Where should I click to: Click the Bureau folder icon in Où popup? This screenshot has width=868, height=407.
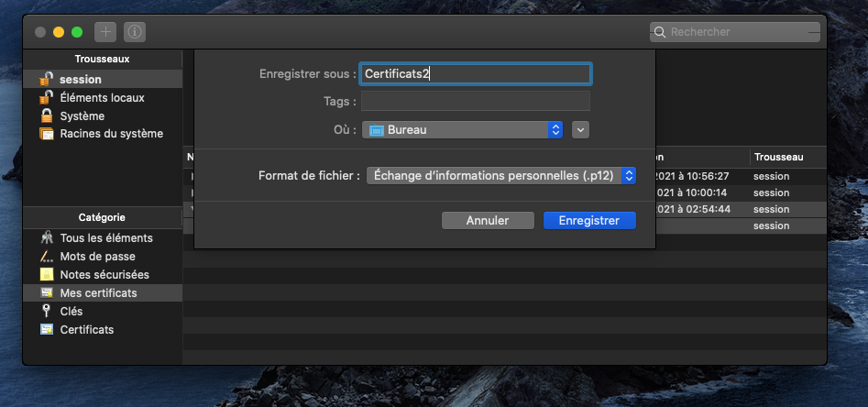click(377, 130)
